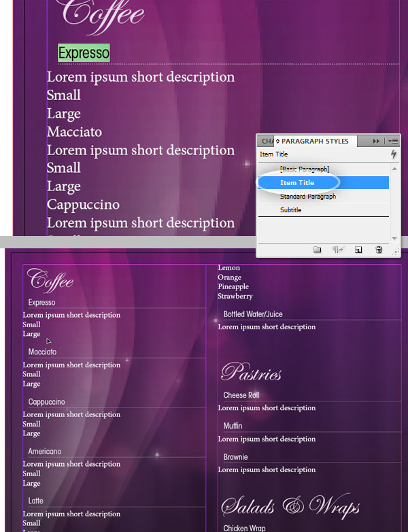The image size is (408, 532).
Task: Click Strawberry flavor line
Action: [x=235, y=296]
